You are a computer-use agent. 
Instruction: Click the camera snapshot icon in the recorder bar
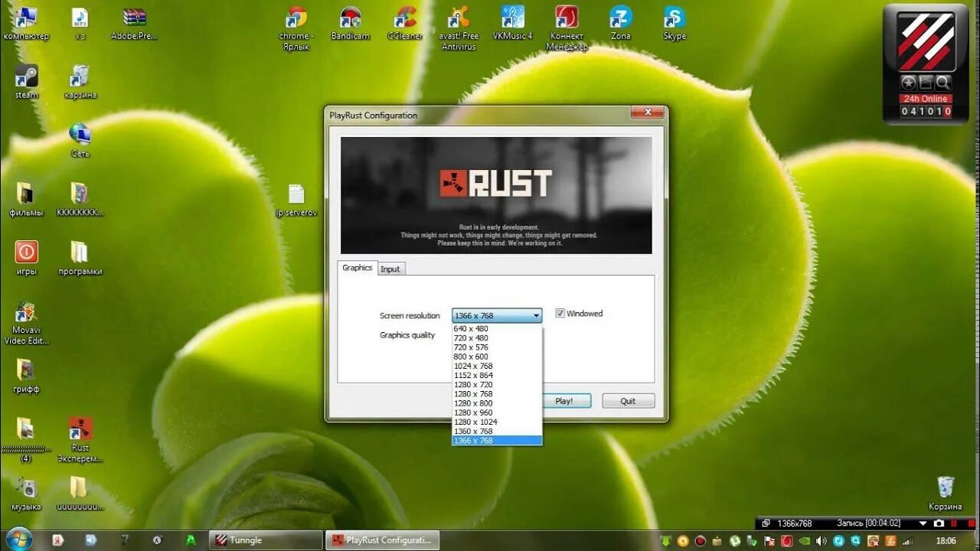click(x=939, y=523)
